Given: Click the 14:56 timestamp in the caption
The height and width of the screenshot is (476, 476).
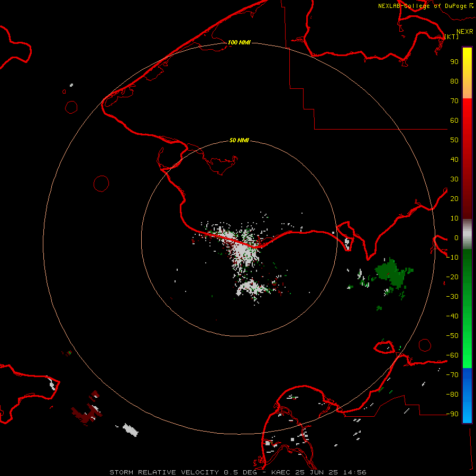Looking at the screenshot, I should [354, 472].
